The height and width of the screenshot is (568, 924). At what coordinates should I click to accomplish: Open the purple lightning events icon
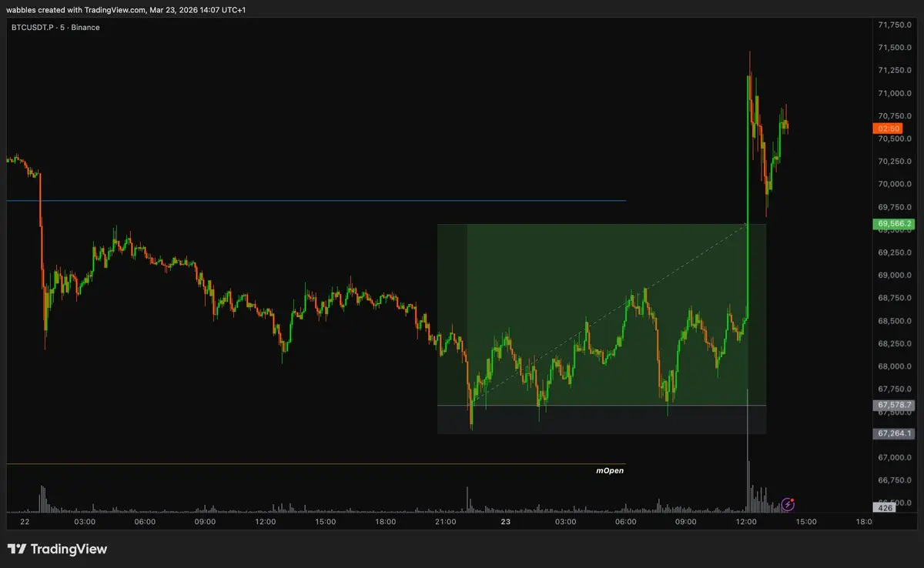pyautogui.click(x=788, y=504)
